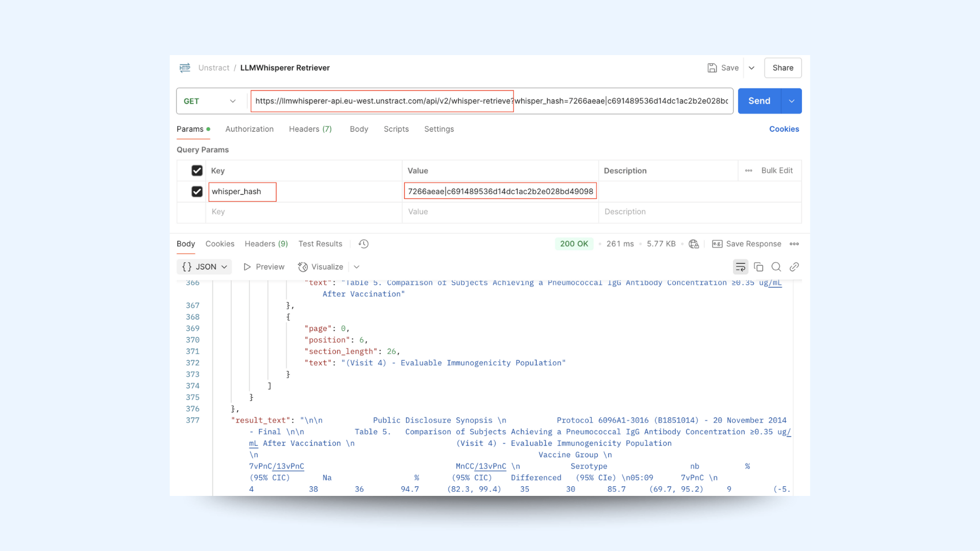
Task: Open the request history clock icon
Action: click(x=363, y=244)
